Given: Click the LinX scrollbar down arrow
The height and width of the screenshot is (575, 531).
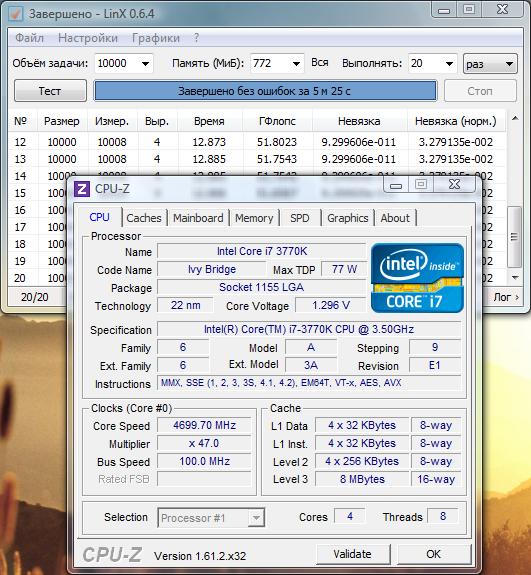Looking at the screenshot, I should (515, 278).
